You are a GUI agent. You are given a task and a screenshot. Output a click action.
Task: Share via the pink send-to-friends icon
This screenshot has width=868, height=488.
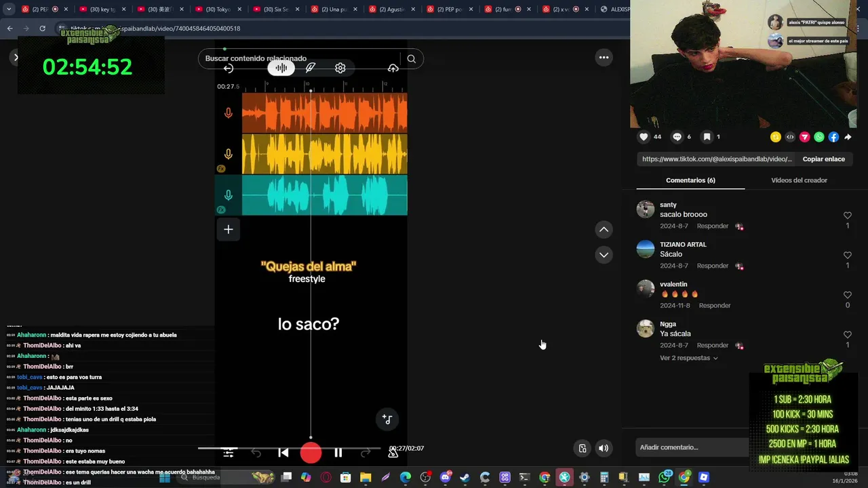[804, 137]
